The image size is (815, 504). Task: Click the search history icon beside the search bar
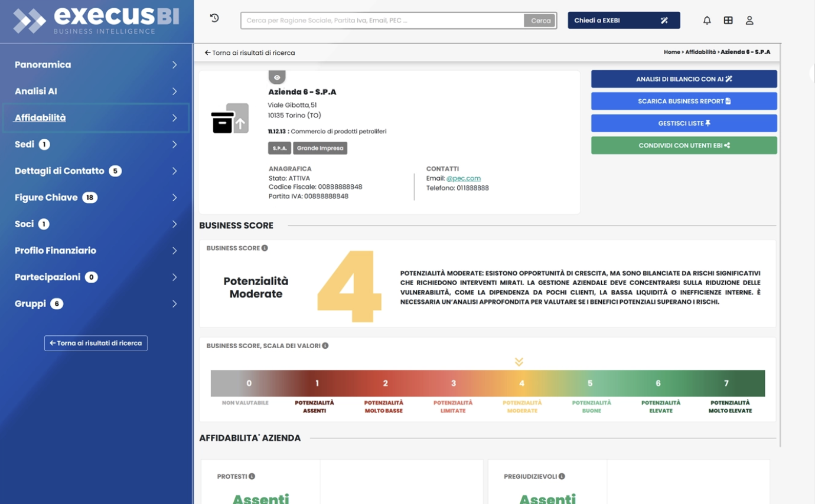[214, 18]
